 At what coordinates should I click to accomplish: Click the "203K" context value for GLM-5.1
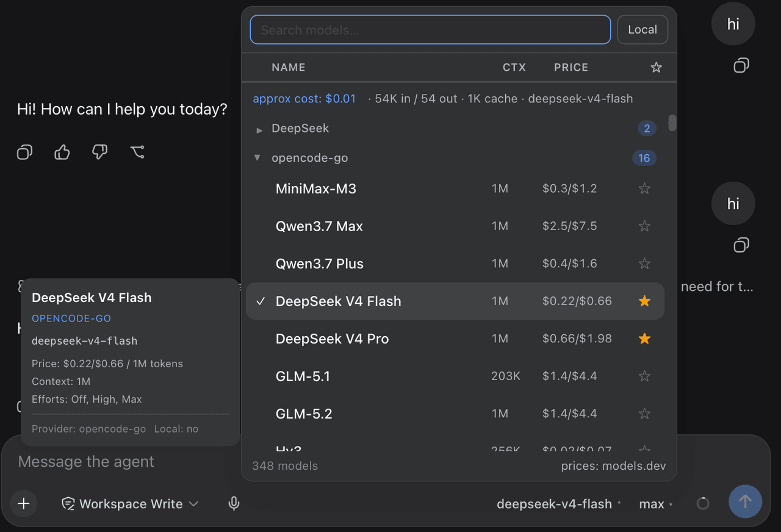click(x=506, y=376)
